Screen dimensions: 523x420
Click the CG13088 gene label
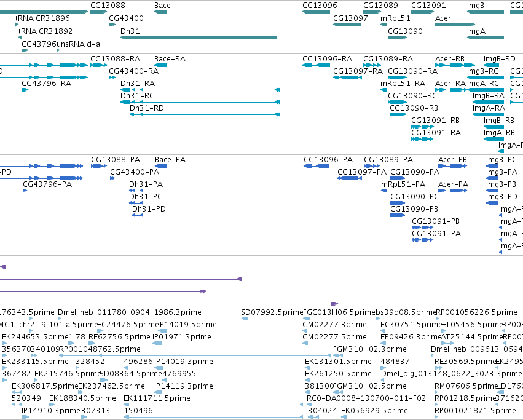tap(108, 6)
